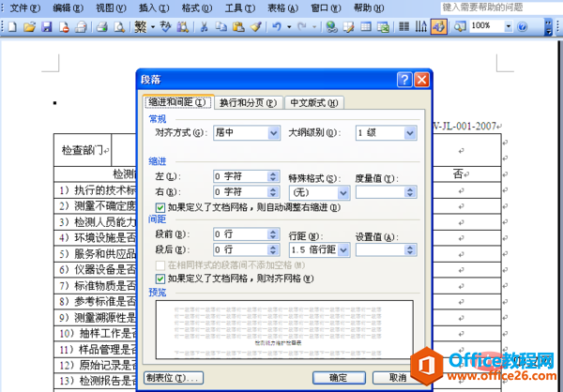
Task: Cut selection with the scissors icon
Action: tap(204, 27)
